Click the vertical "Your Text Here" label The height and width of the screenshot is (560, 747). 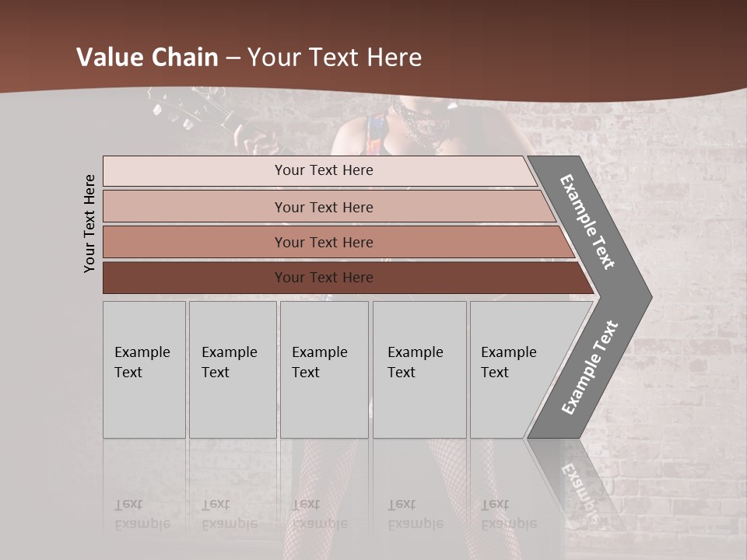coord(89,223)
